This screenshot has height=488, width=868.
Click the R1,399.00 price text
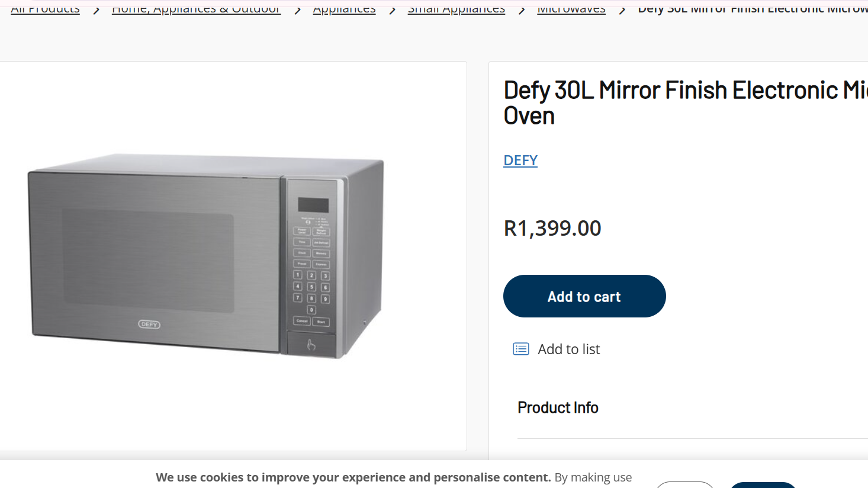(552, 228)
